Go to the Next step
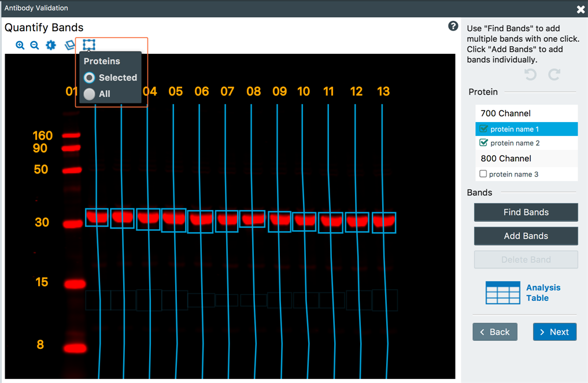 tap(554, 332)
